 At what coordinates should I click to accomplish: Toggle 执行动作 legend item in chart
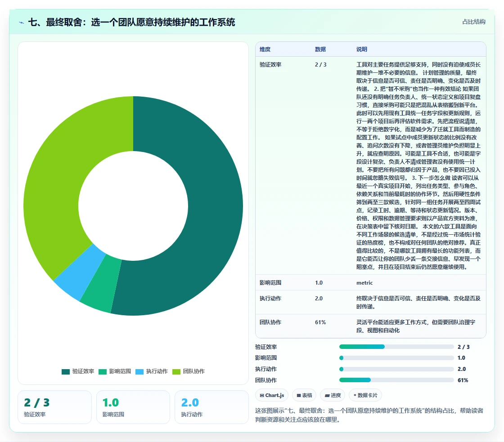tap(152, 371)
